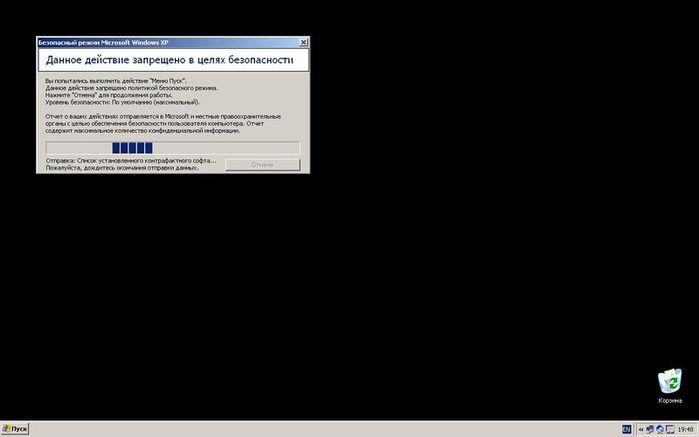The image size is (699, 437).
Task: Click the dialog title bar text
Action: pyautogui.click(x=103, y=42)
